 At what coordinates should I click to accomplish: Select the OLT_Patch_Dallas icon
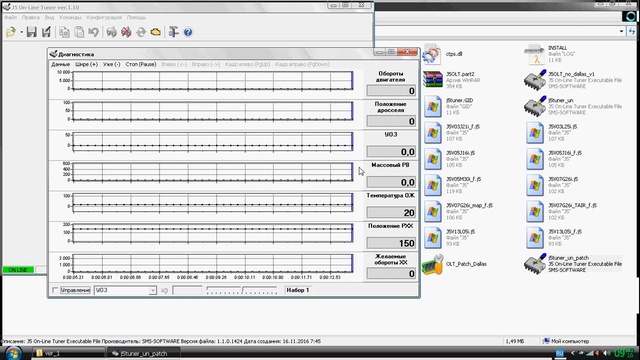click(x=432, y=264)
